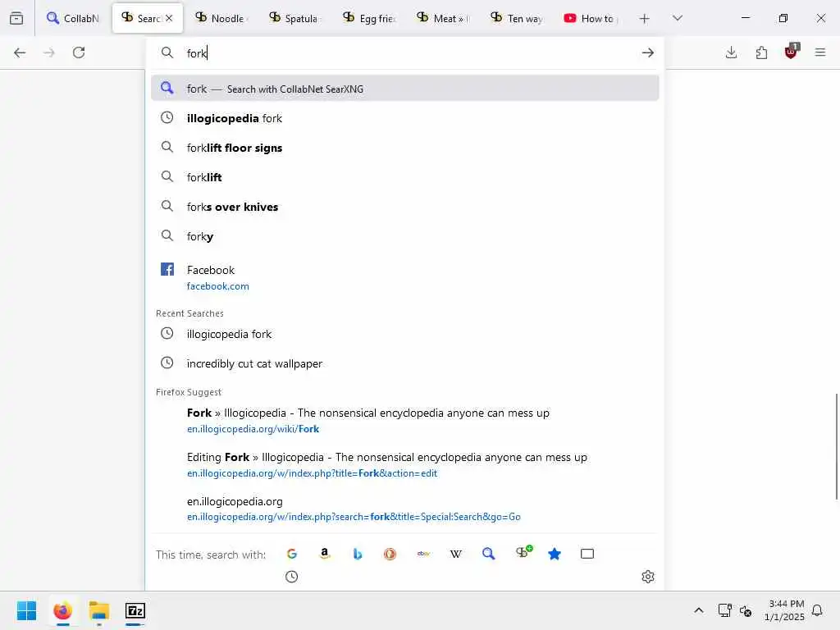Switch to the How to YouTube tab
Screen dimensions: 840x630
(591, 18)
